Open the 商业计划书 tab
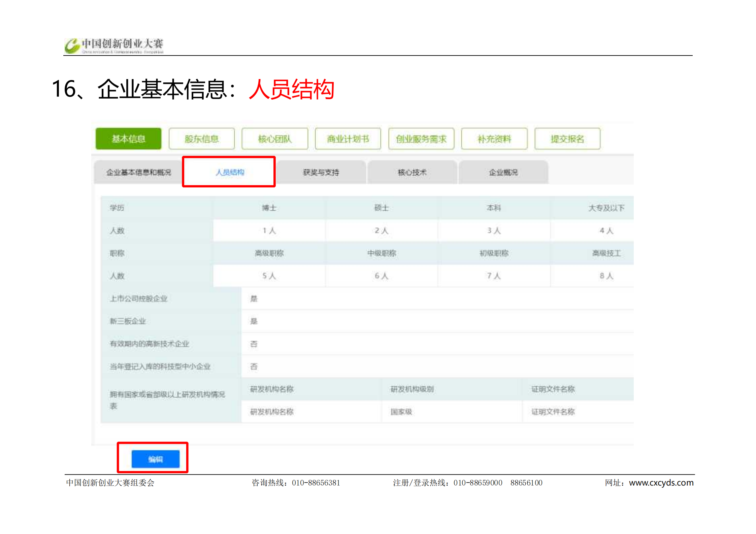This screenshot has height=534, width=756. [x=348, y=139]
